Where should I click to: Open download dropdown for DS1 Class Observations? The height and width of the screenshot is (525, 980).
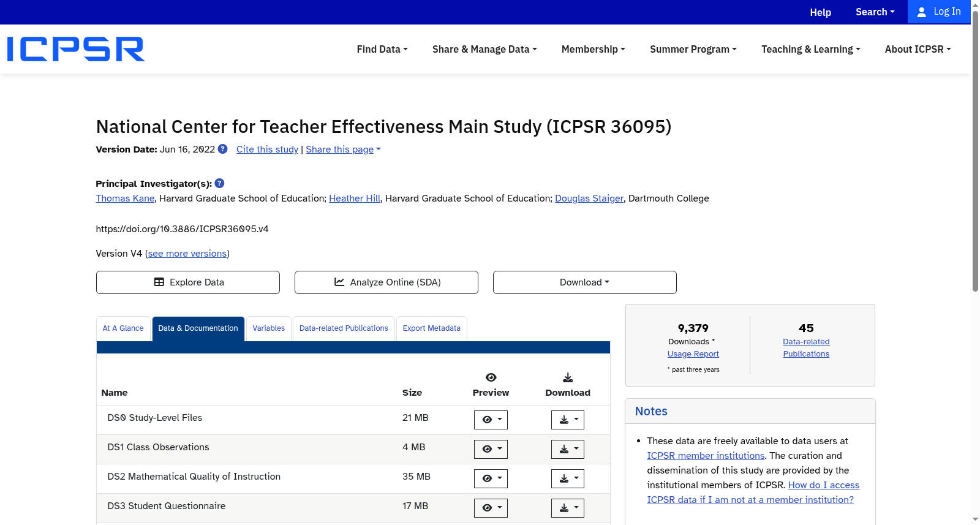pyautogui.click(x=568, y=449)
